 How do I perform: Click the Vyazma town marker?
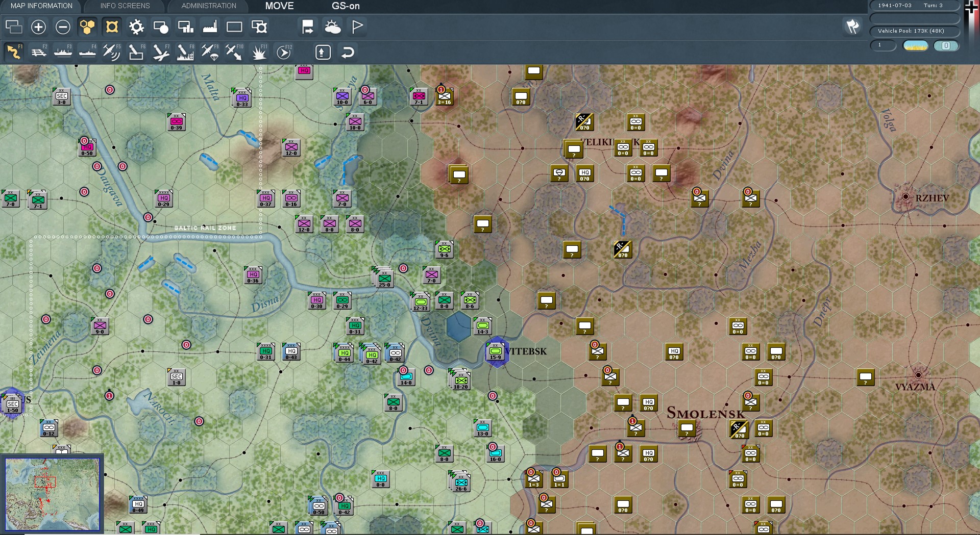918,375
